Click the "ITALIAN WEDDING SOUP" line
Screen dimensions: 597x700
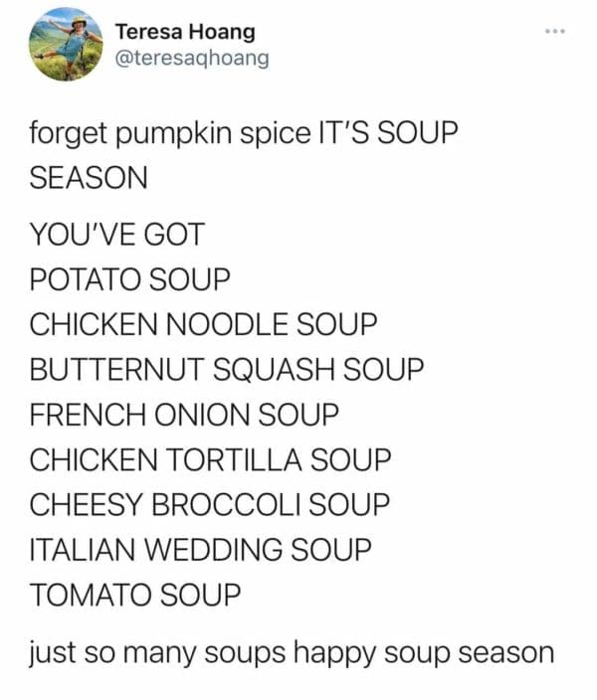click(x=201, y=549)
